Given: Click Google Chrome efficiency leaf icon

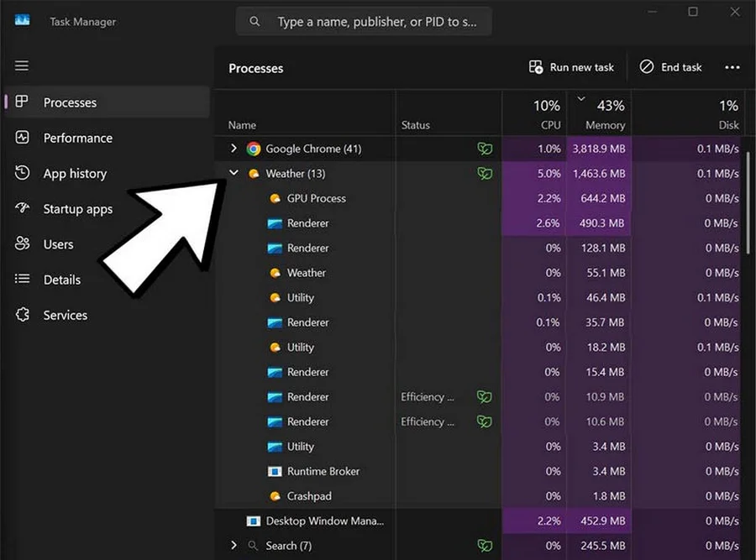Looking at the screenshot, I should click(x=485, y=149).
